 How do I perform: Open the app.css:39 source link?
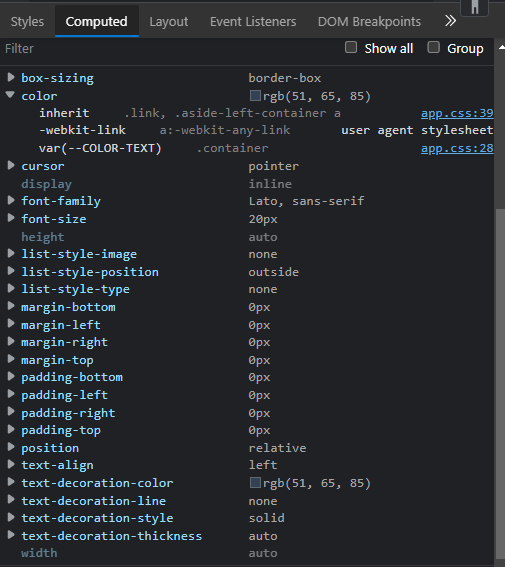tap(457, 113)
